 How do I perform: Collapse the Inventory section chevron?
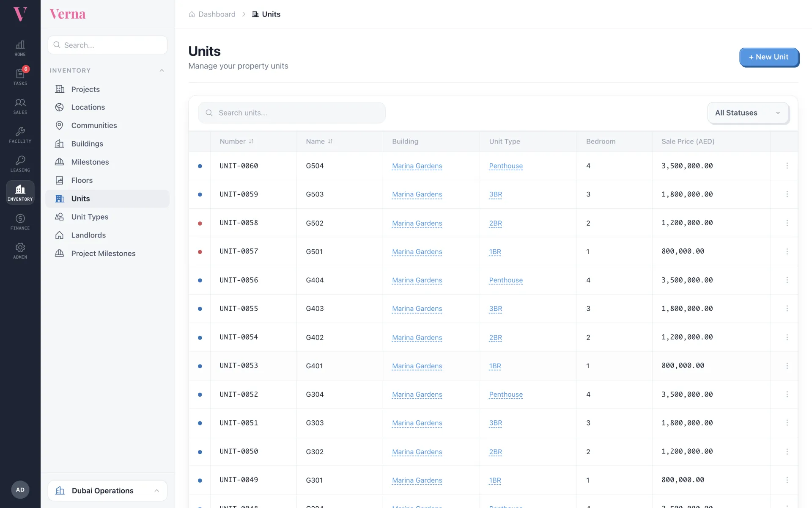tap(162, 71)
